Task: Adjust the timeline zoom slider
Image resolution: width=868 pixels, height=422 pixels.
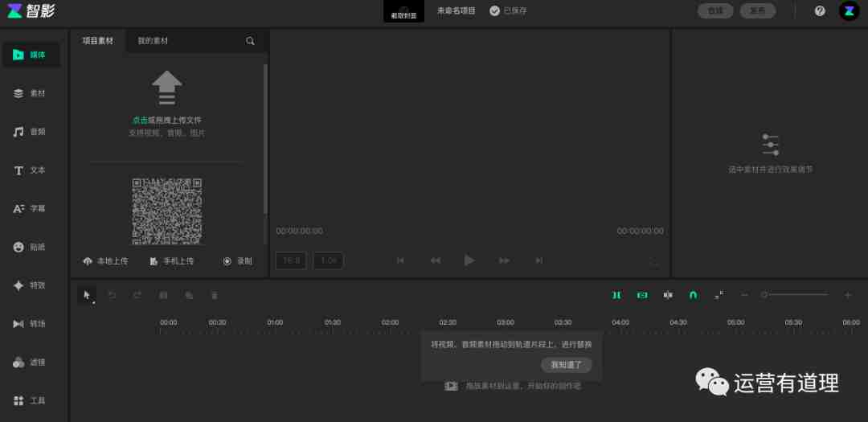Action: tap(796, 295)
